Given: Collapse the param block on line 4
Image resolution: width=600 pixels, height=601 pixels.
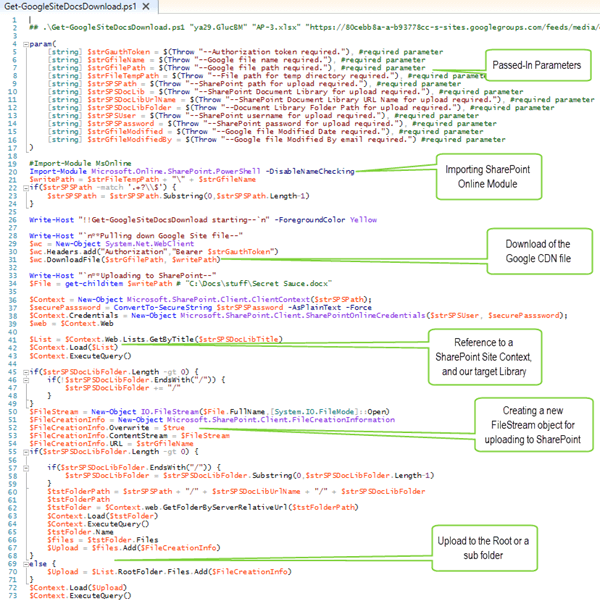Looking at the screenshot, I should point(23,45).
